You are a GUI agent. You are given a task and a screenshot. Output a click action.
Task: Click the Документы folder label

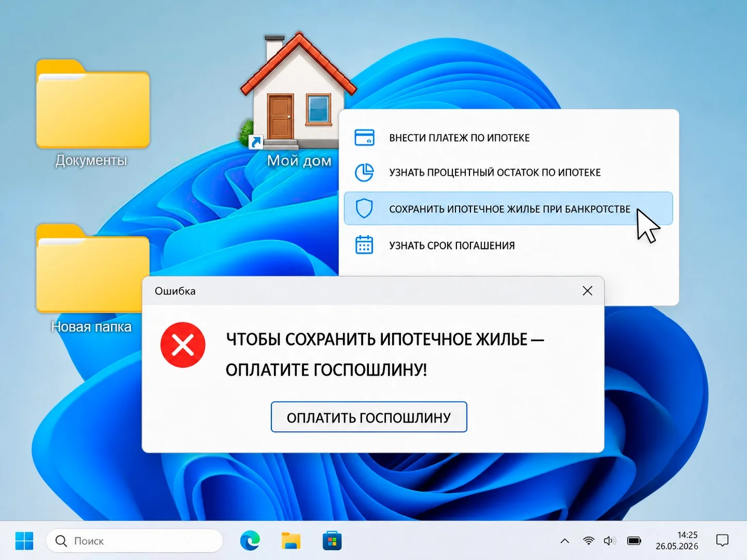pos(91,160)
